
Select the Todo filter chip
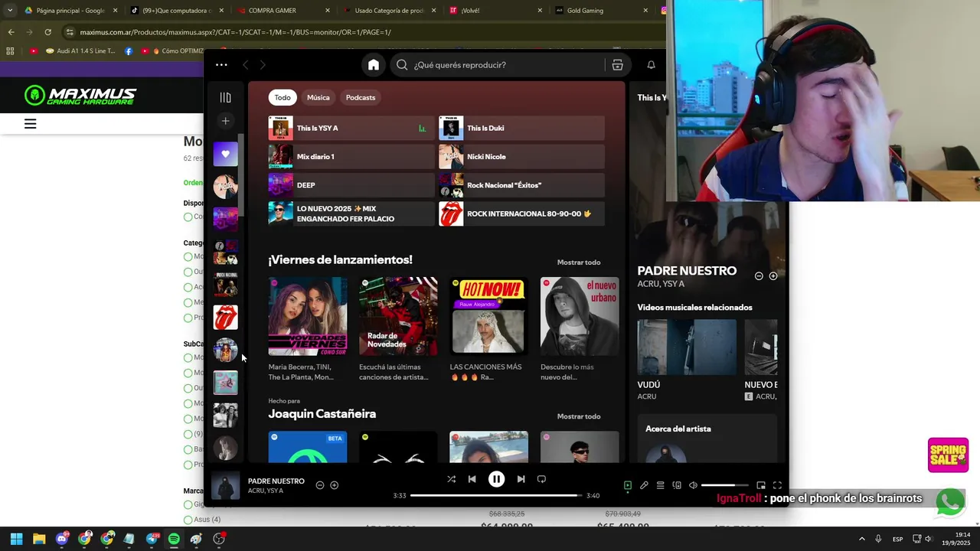(x=283, y=97)
